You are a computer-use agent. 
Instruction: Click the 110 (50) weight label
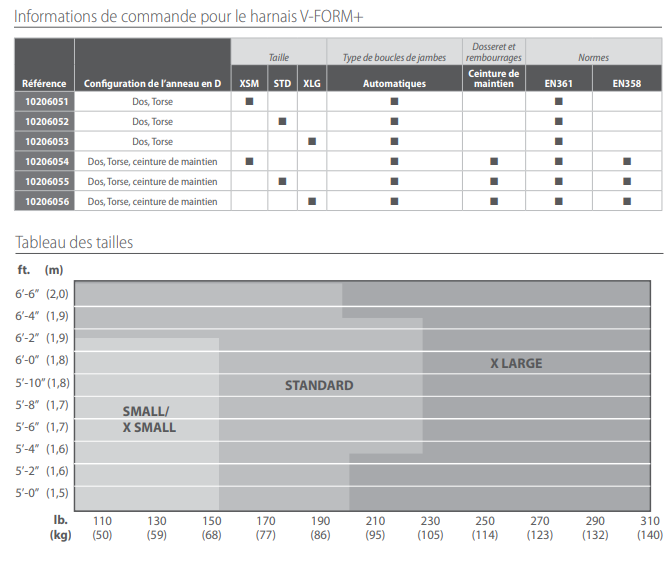click(x=102, y=528)
